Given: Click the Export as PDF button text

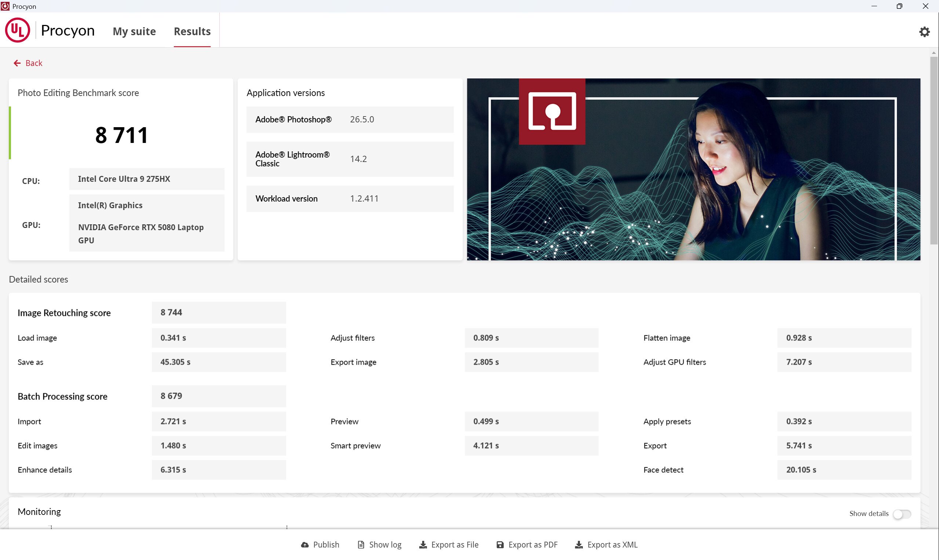Looking at the screenshot, I should (533, 545).
